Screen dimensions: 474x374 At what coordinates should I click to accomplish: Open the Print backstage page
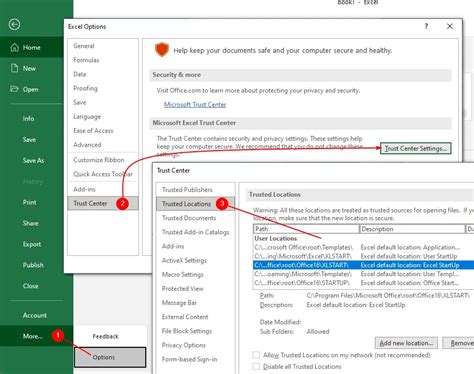pos(29,202)
